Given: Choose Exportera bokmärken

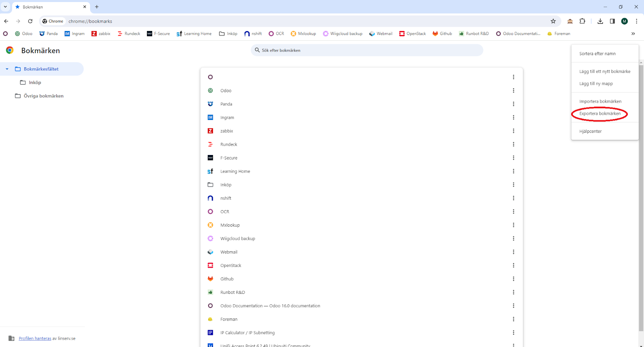Looking at the screenshot, I should (605, 114).
